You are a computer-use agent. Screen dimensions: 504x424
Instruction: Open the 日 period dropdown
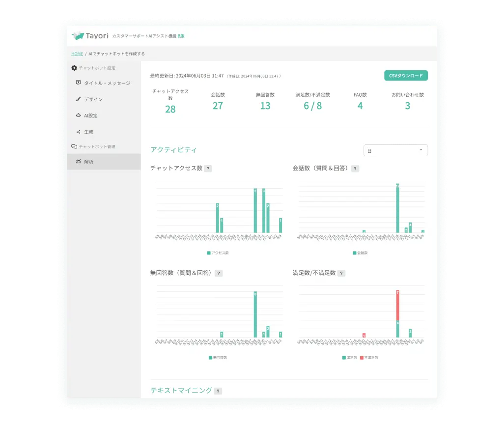tap(395, 150)
